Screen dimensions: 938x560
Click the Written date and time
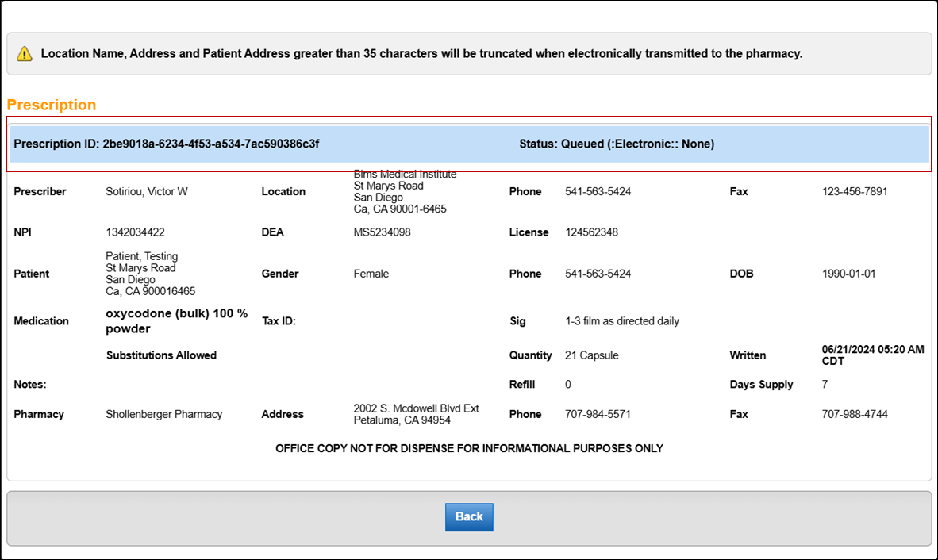coord(872,355)
